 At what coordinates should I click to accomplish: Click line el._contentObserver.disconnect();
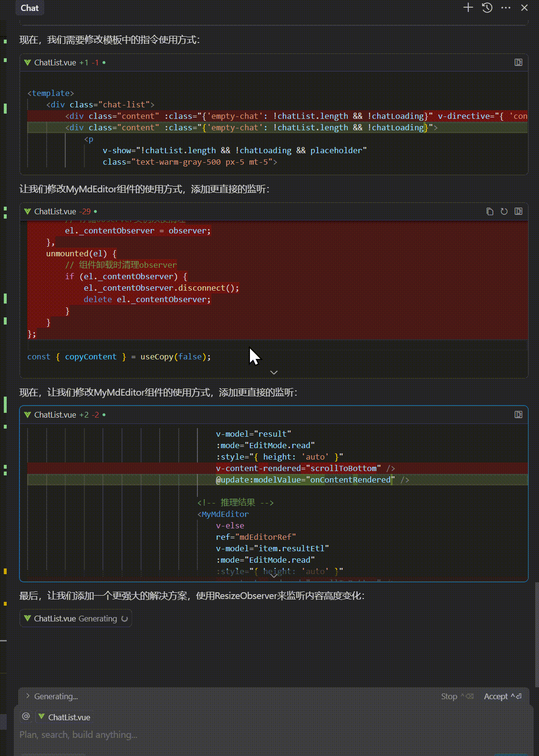(x=161, y=288)
